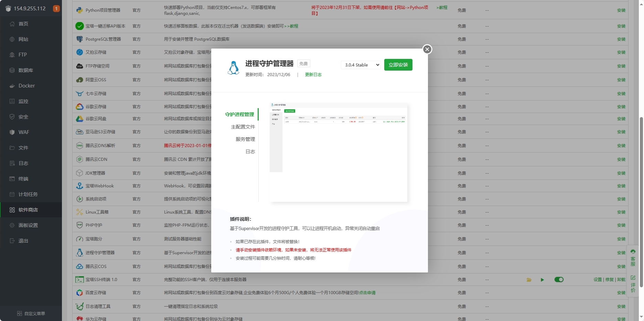Switch to the 主配置文件 tab
The height and width of the screenshot is (321, 644).
(x=243, y=127)
